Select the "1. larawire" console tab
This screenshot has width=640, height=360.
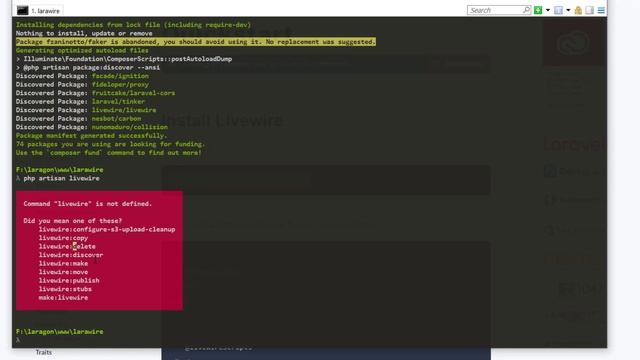point(39,11)
